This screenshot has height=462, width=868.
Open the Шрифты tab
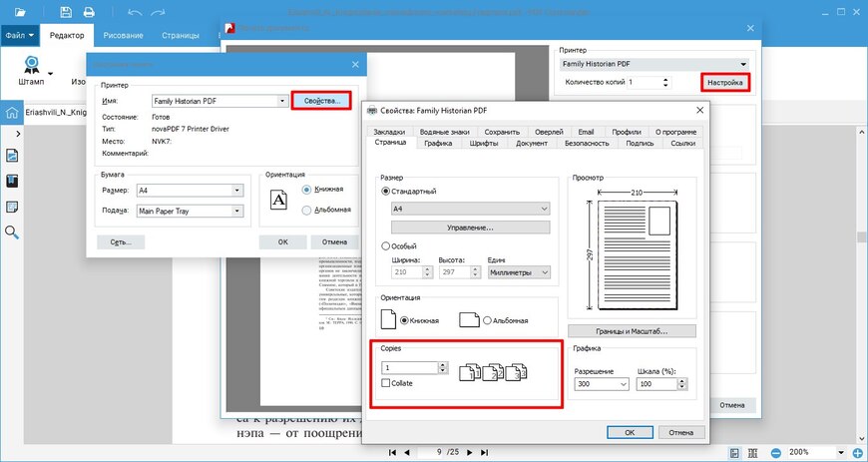tap(484, 143)
